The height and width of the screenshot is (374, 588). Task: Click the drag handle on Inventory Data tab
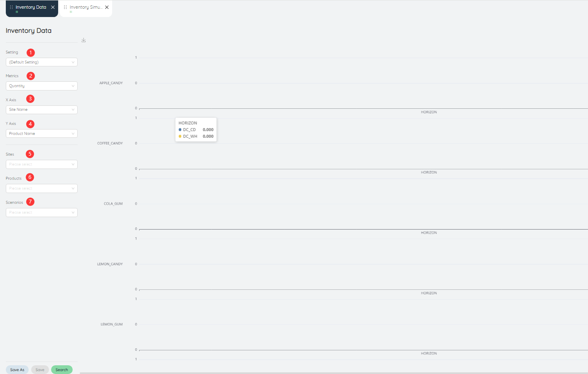tap(11, 7)
